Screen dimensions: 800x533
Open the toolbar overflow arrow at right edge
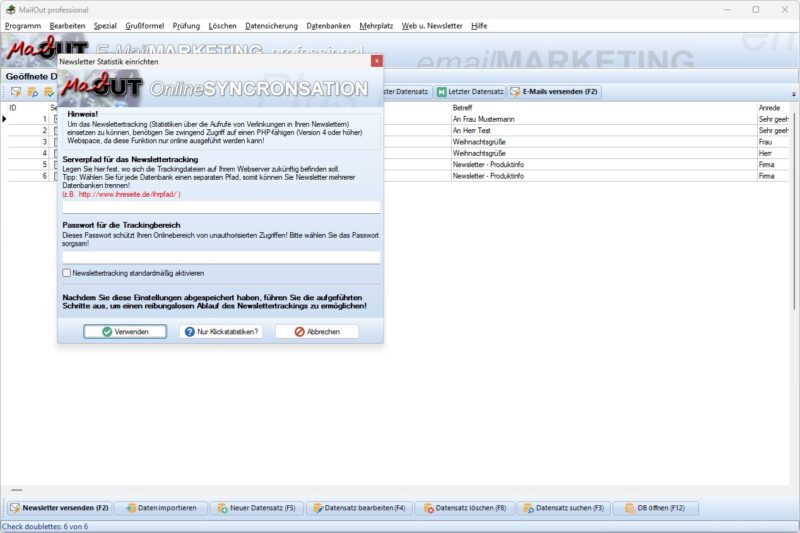coord(793,94)
